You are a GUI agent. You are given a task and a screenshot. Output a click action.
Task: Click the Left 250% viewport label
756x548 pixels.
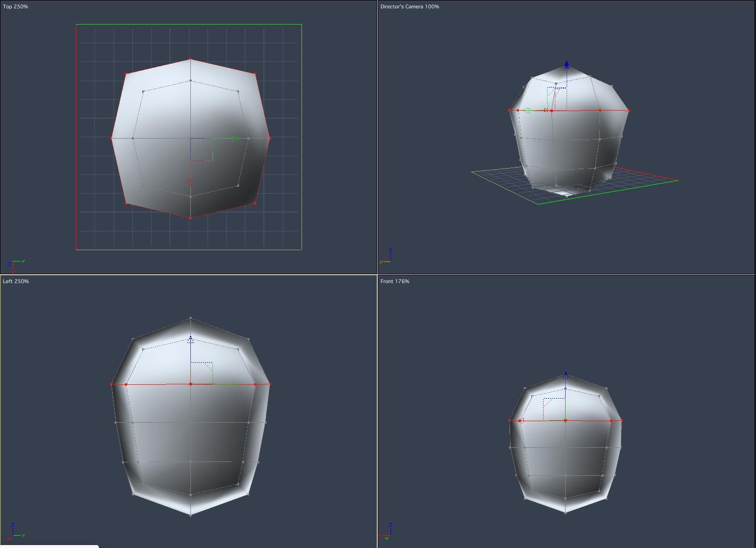16,281
